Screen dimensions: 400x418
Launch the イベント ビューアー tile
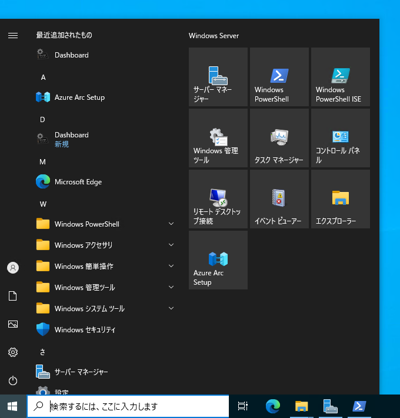click(x=279, y=199)
